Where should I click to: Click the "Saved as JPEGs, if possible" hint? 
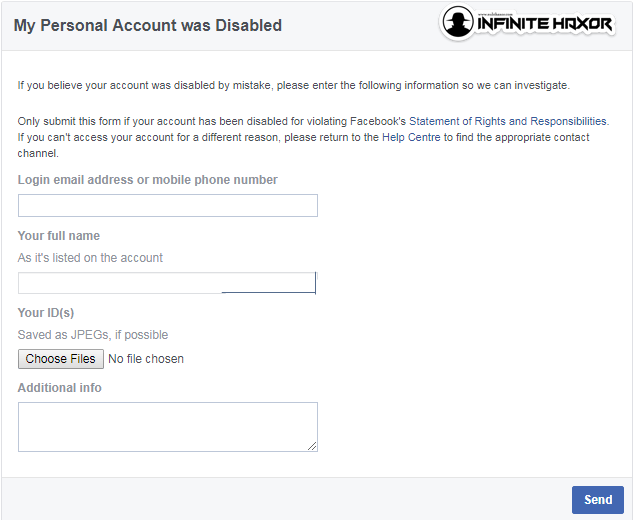[x=93, y=335]
